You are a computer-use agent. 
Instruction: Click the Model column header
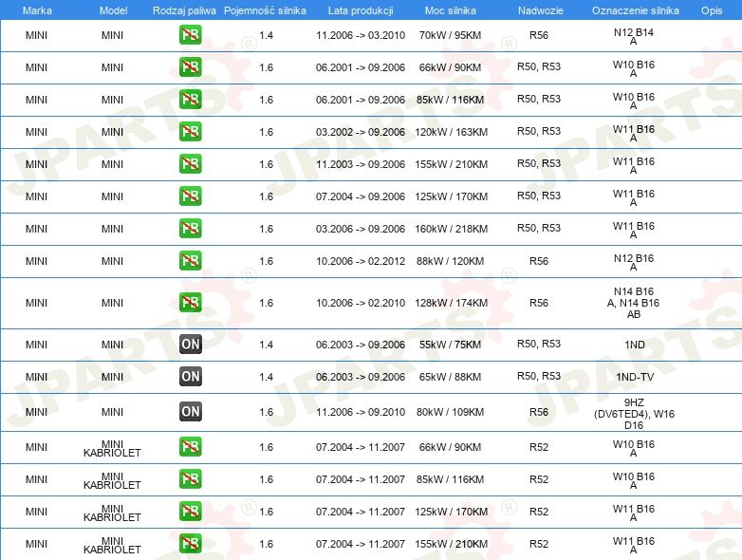click(113, 10)
